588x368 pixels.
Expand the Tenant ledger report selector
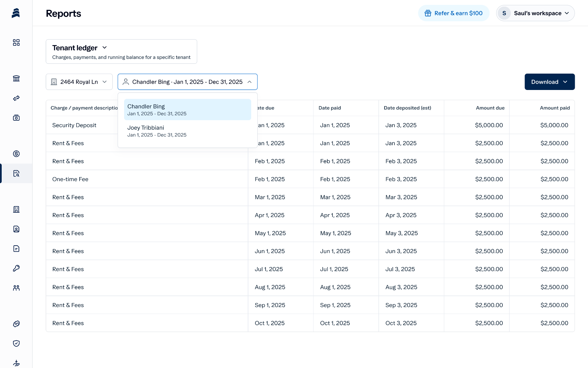pyautogui.click(x=80, y=48)
